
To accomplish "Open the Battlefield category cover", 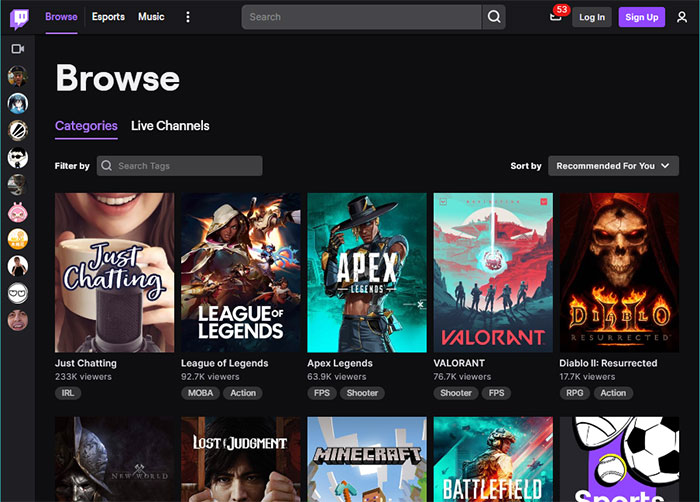I will pyautogui.click(x=493, y=459).
